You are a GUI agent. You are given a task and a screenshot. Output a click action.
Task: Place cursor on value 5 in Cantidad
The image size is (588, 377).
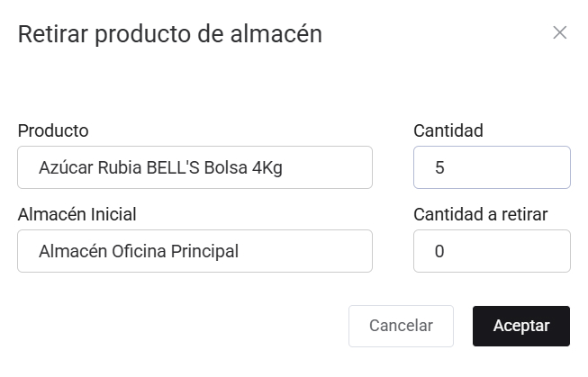[x=439, y=167]
